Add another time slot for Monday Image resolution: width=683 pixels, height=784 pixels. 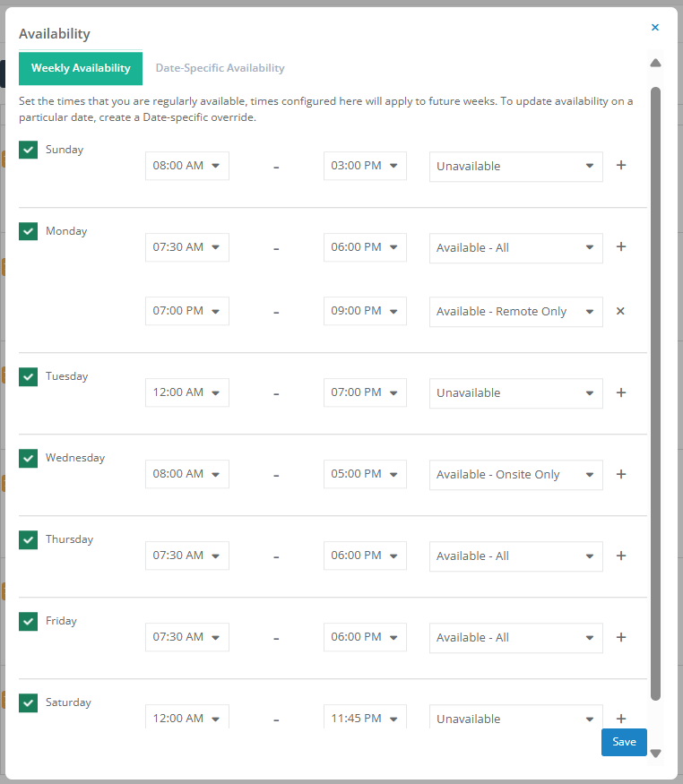coord(621,247)
